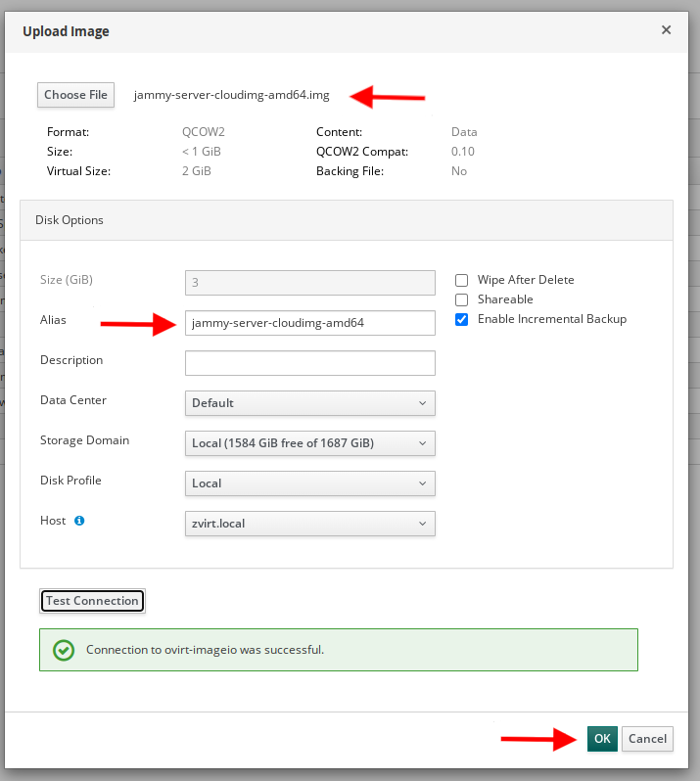Image resolution: width=700 pixels, height=781 pixels.
Task: Click the Test Connection button
Action: (x=92, y=601)
